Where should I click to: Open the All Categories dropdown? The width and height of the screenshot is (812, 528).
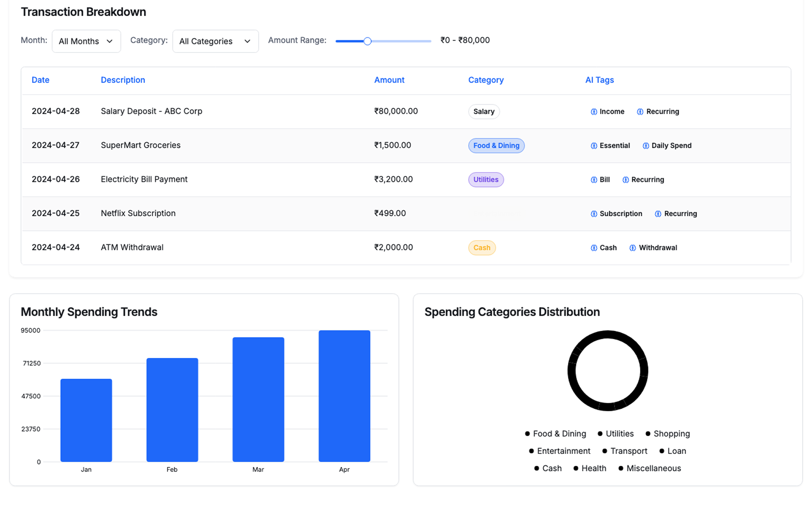tap(215, 41)
